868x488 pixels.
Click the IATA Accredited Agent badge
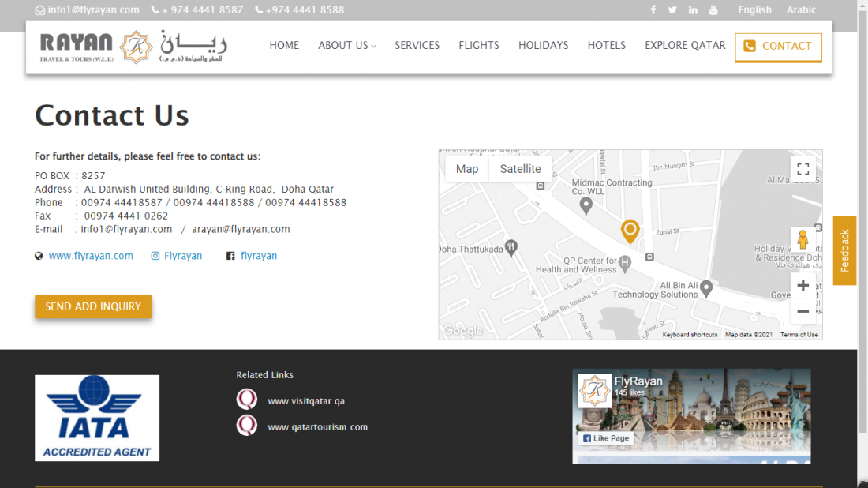[97, 419]
